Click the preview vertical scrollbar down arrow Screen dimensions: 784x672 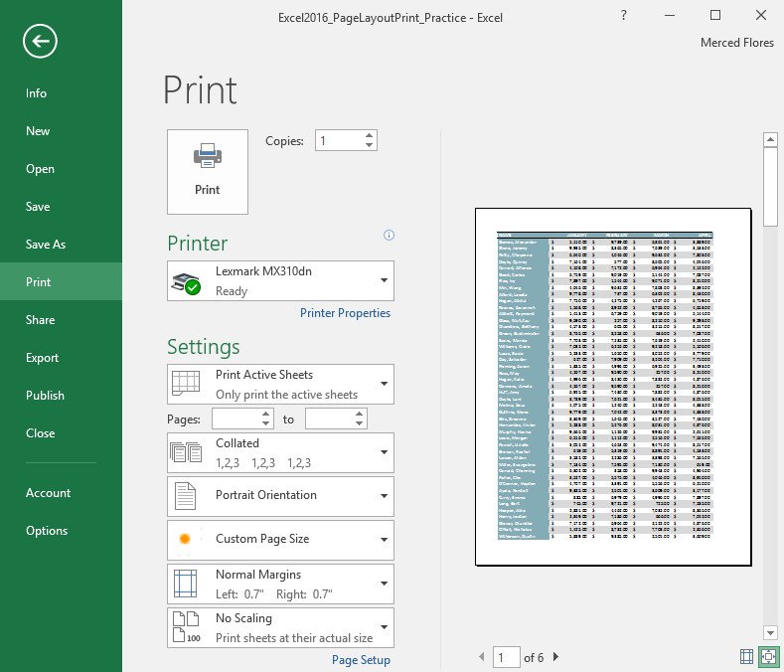770,632
